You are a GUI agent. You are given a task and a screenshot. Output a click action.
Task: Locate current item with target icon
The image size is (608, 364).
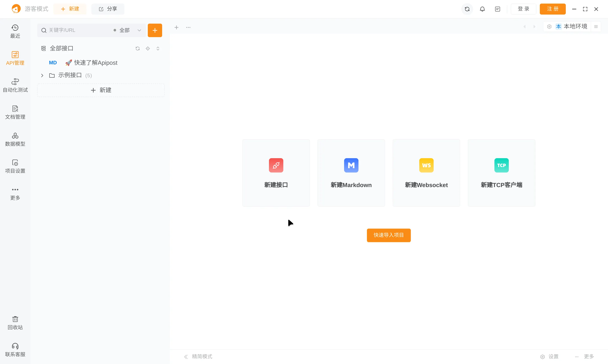click(x=148, y=49)
